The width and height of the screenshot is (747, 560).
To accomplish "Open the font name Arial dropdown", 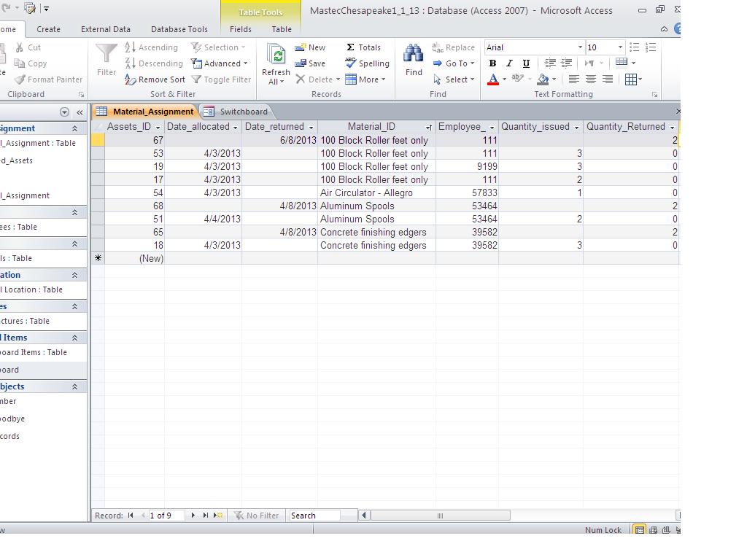I will tap(580, 47).
